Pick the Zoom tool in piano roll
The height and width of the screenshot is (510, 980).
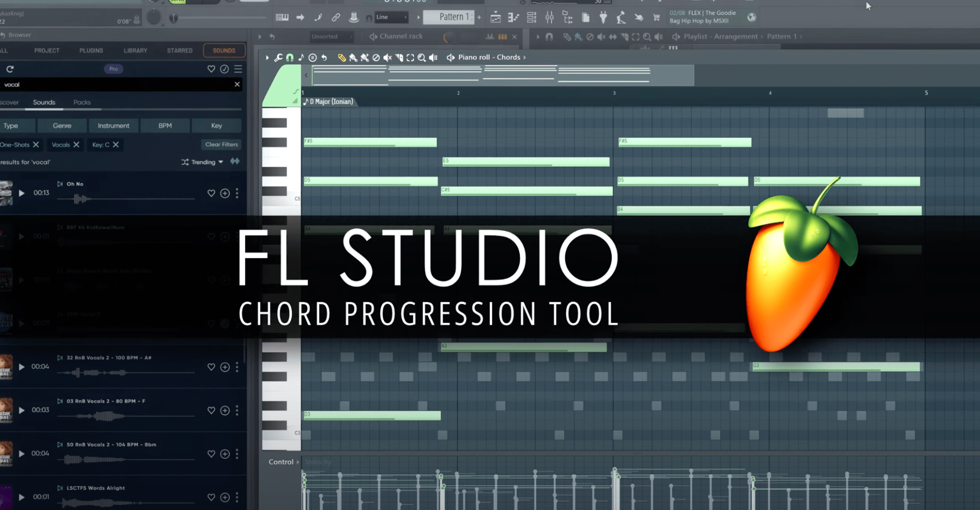point(422,58)
